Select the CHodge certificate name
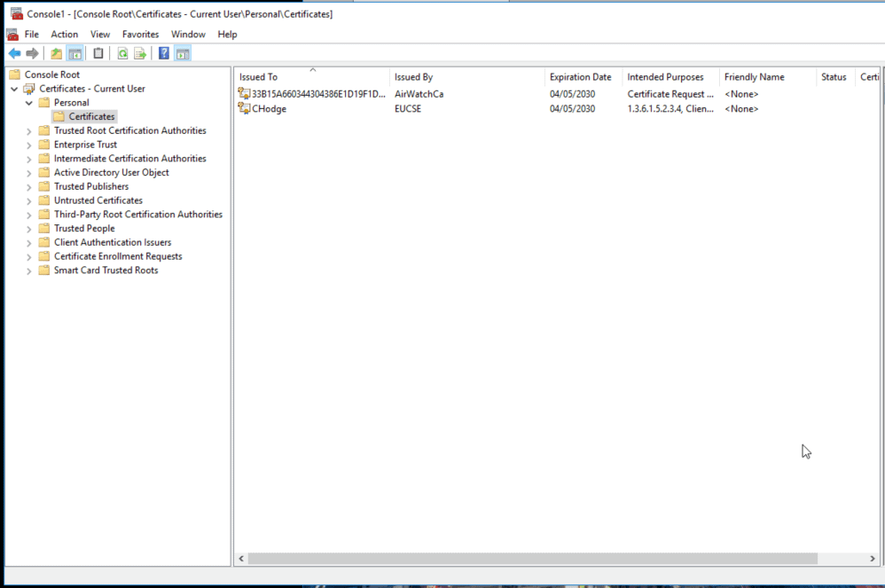 point(269,108)
